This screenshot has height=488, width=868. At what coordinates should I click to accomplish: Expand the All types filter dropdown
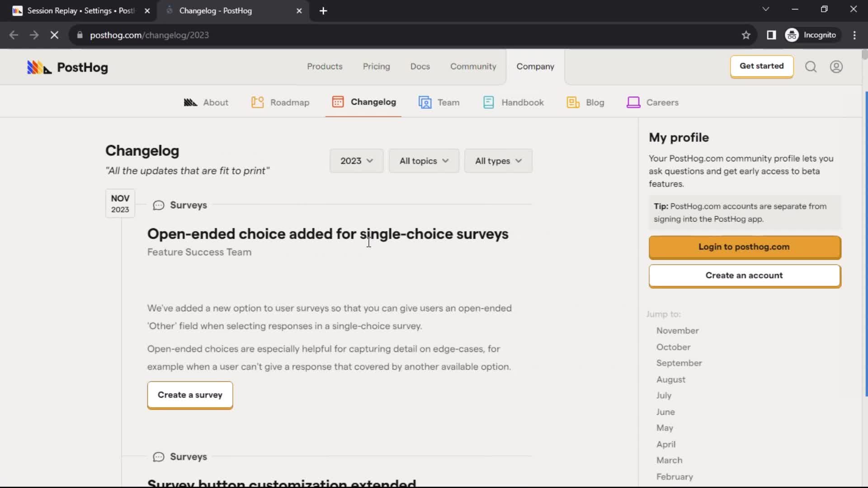[498, 161]
